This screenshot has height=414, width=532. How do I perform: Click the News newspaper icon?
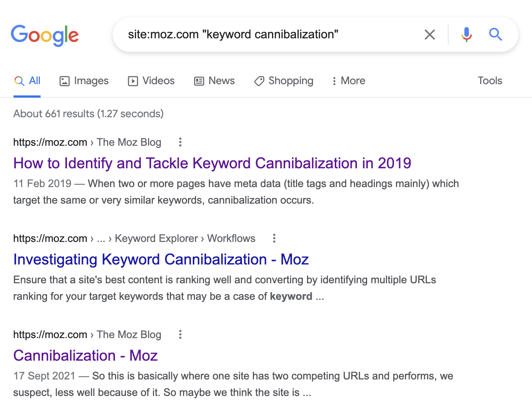pyautogui.click(x=199, y=81)
